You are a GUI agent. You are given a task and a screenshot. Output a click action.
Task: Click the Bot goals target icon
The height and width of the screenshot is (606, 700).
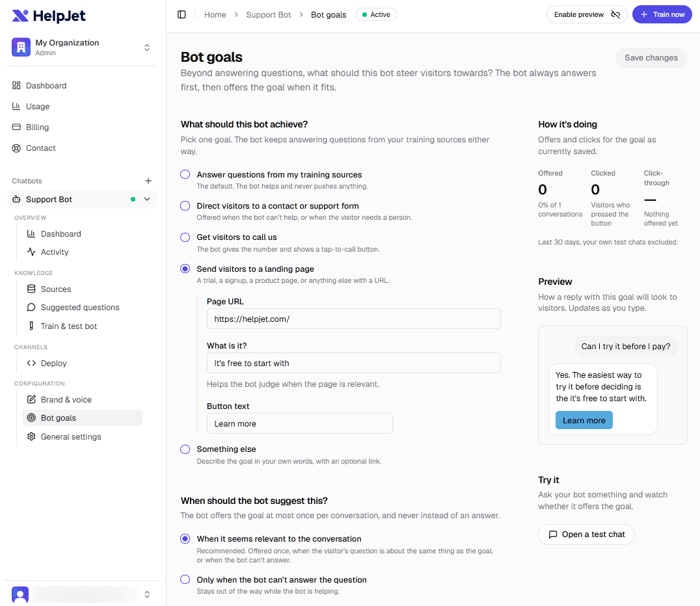click(31, 417)
